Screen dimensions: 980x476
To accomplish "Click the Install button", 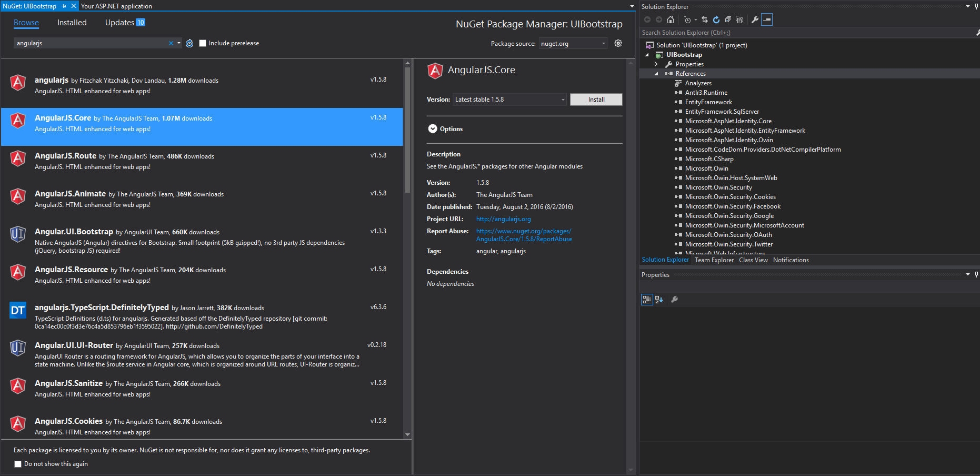I will click(596, 100).
